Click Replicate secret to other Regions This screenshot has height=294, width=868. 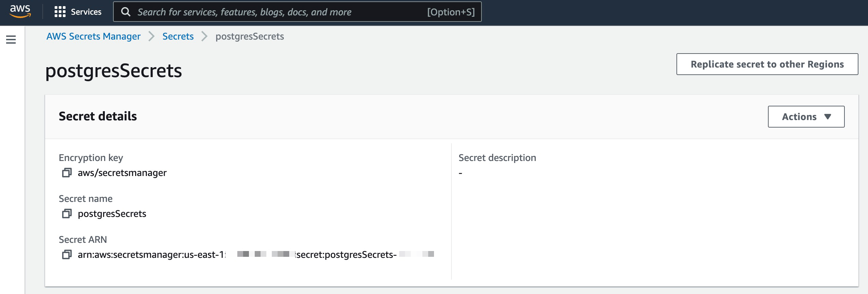767,64
